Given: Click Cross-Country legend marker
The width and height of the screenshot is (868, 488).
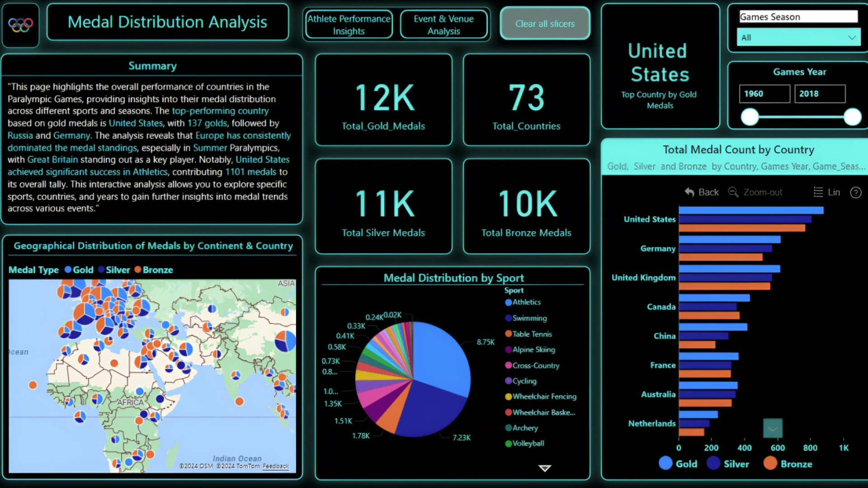Looking at the screenshot, I should click(x=508, y=366).
